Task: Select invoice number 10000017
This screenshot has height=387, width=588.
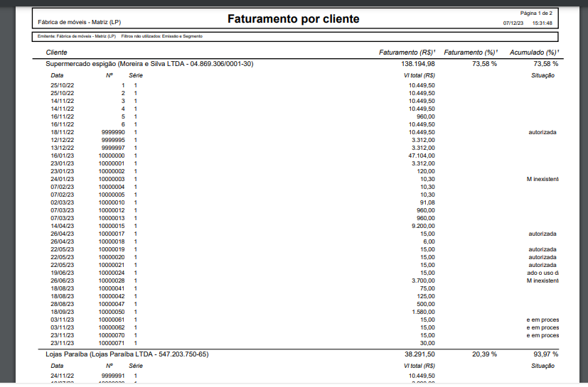Action: point(112,234)
